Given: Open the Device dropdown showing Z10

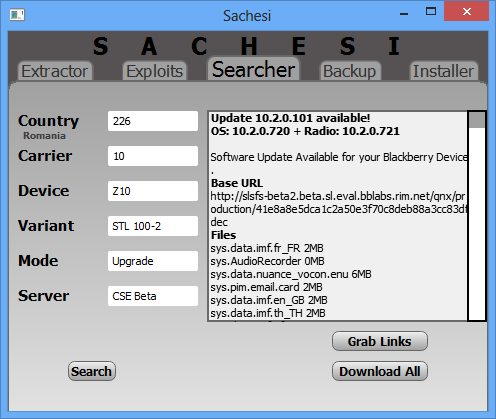Looking at the screenshot, I should [153, 191].
